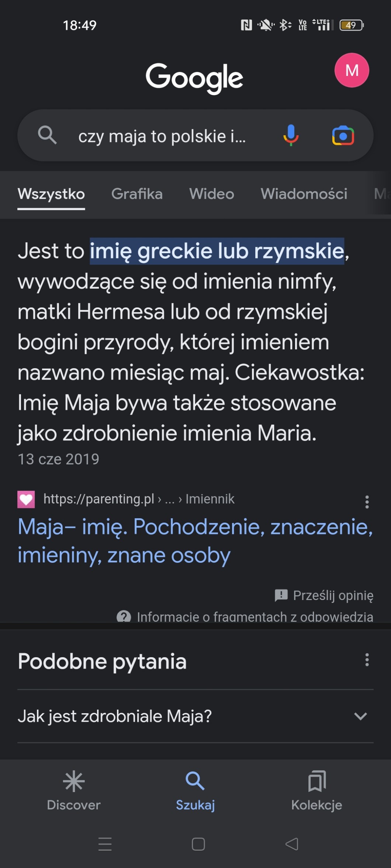Switch to the Wiadomości tab
Image resolution: width=391 pixels, height=868 pixels.
[x=304, y=194]
